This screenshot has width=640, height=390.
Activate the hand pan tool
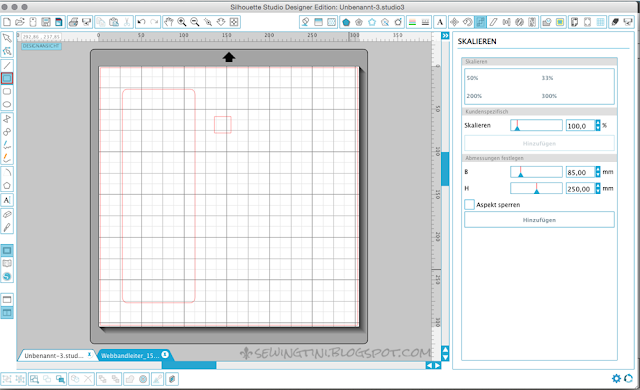[169, 22]
